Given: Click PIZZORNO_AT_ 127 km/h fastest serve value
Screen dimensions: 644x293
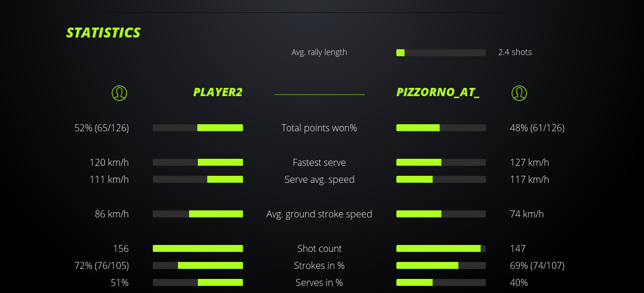Looking at the screenshot, I should (529, 162).
